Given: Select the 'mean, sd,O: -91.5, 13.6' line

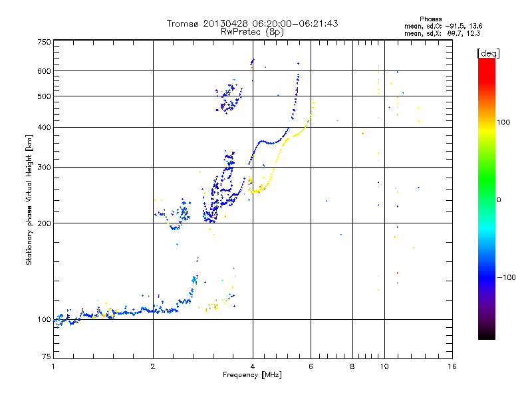Looking at the screenshot, I should 443,26.
